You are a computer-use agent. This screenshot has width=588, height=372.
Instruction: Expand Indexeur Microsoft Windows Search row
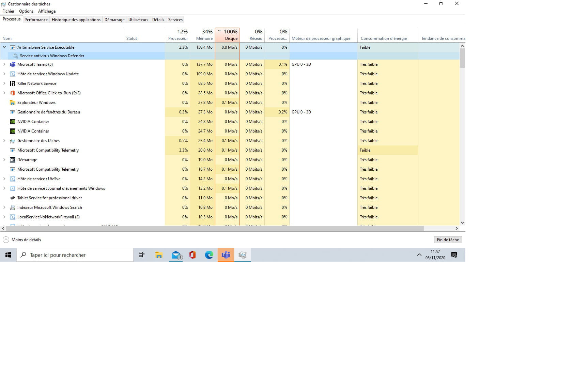point(4,207)
